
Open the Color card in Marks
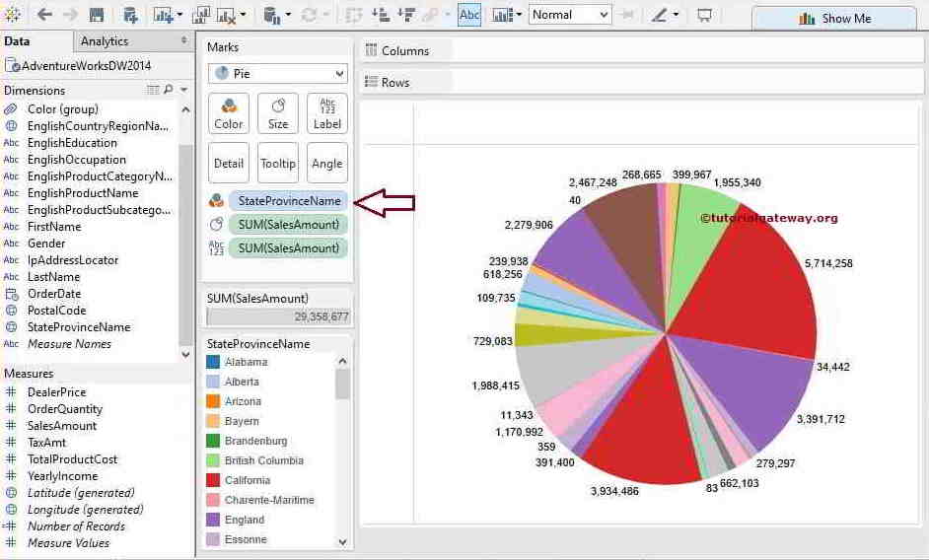tap(229, 113)
